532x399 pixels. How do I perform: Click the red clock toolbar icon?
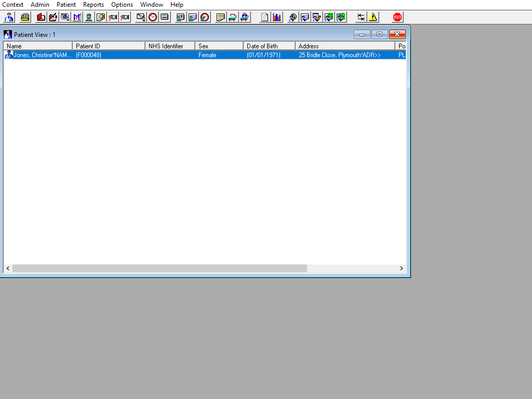click(x=153, y=17)
